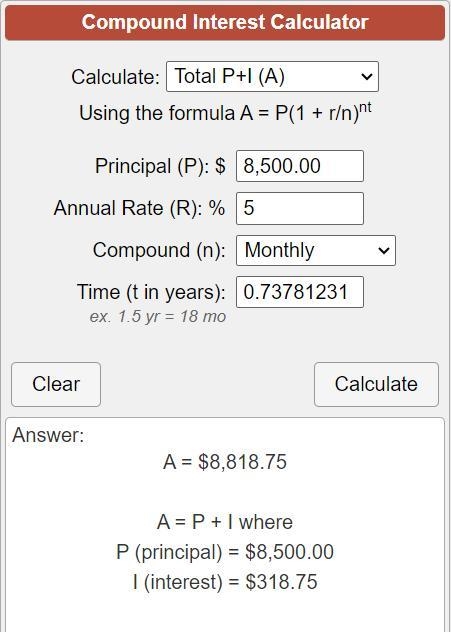Viewport: 451px width, 632px height.
Task: Click the Principal (P) input field
Action: pos(299,166)
